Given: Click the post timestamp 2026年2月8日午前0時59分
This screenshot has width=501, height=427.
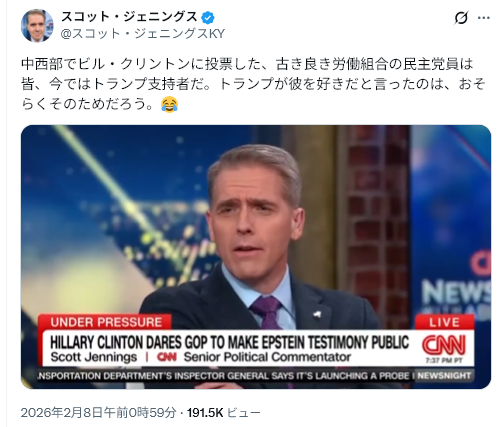Looking at the screenshot, I should [98, 413].
